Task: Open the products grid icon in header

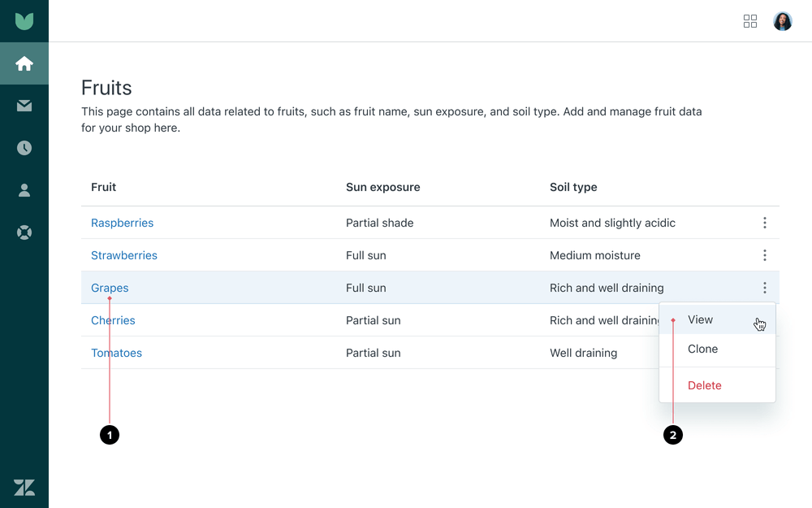Action: point(750,21)
